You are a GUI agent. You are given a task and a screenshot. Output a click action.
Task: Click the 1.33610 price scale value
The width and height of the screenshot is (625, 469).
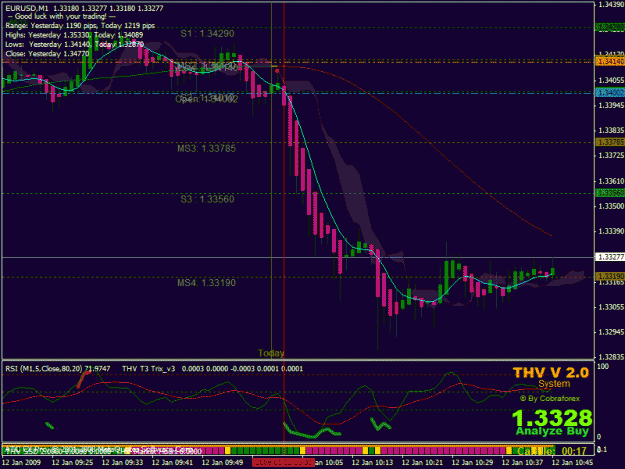[611, 181]
